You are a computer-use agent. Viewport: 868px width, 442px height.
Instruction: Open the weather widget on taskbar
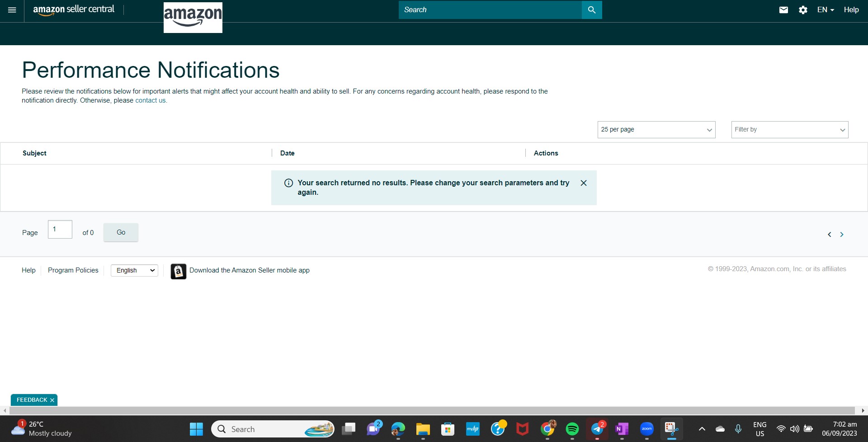(x=42, y=428)
